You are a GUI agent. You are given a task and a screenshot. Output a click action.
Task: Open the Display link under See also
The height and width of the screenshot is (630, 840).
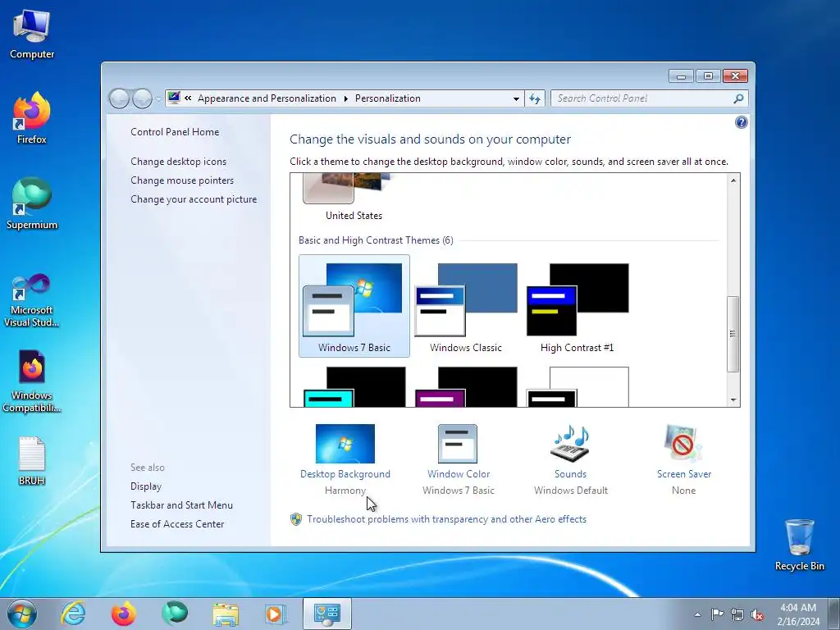click(x=146, y=486)
